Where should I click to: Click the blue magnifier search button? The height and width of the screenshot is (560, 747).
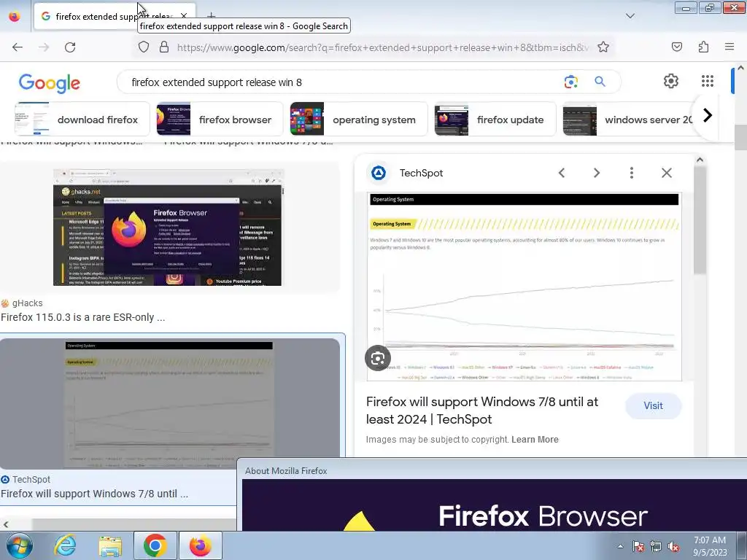click(x=600, y=82)
